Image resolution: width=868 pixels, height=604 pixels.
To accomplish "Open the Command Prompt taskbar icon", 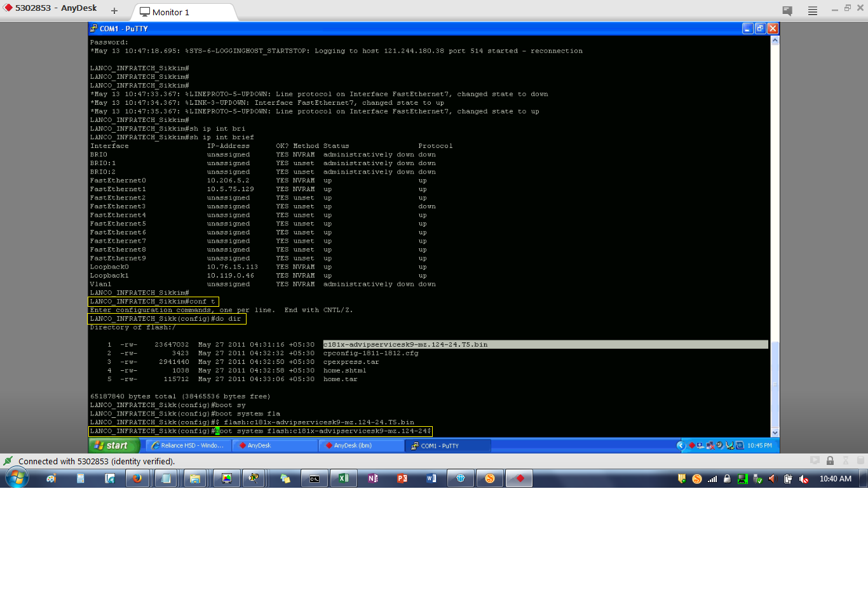I will pos(315,478).
